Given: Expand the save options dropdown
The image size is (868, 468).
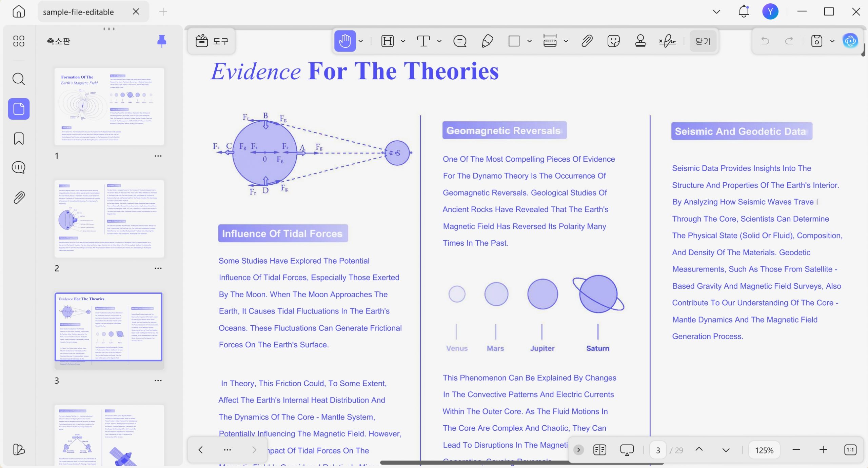Looking at the screenshot, I should pos(832,41).
